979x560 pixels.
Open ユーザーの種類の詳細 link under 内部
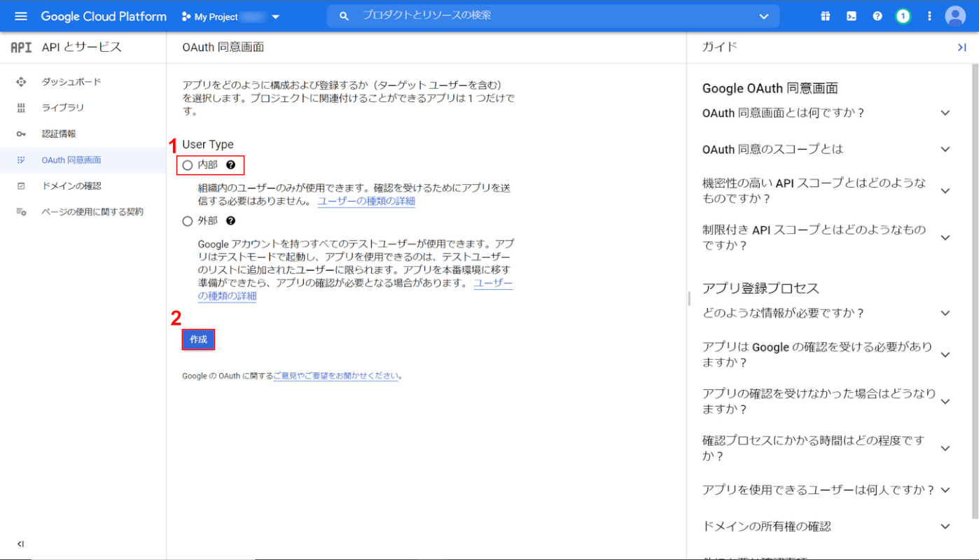[x=366, y=201]
